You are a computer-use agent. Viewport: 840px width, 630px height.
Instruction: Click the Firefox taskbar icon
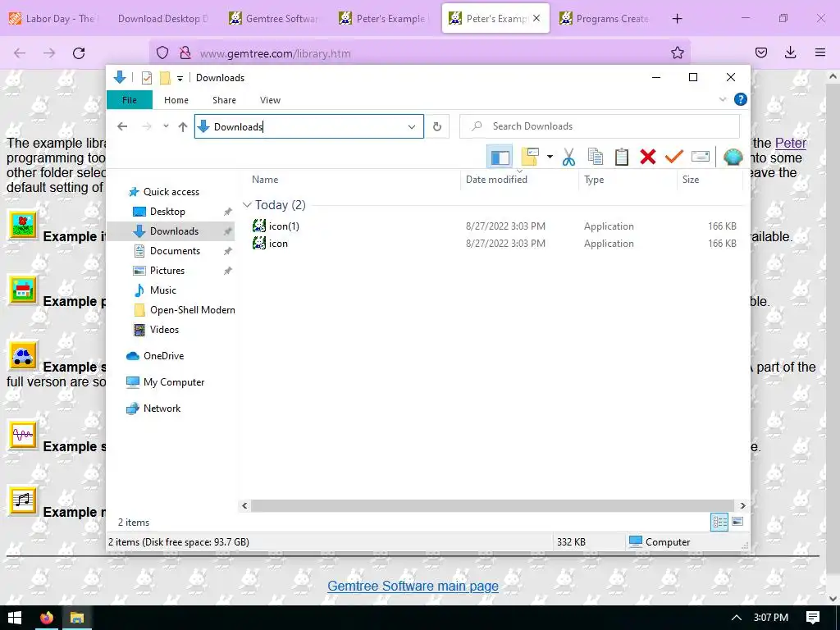coord(47,618)
